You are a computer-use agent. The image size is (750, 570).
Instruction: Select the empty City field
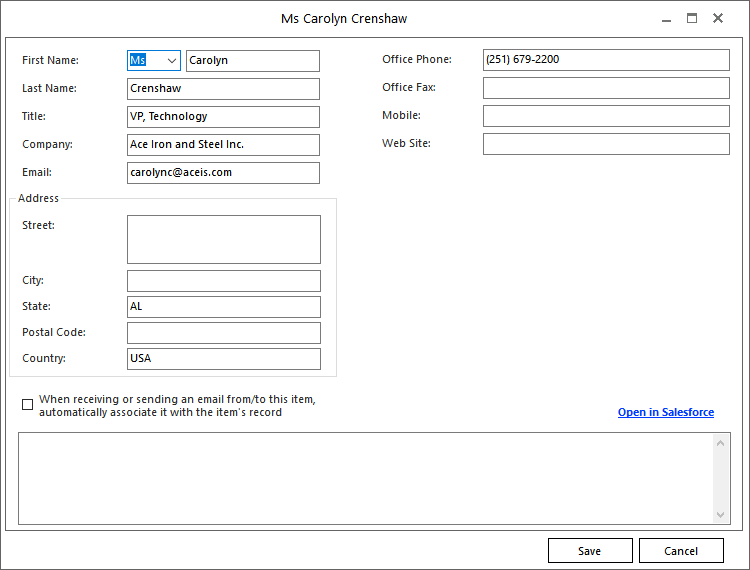(223, 281)
